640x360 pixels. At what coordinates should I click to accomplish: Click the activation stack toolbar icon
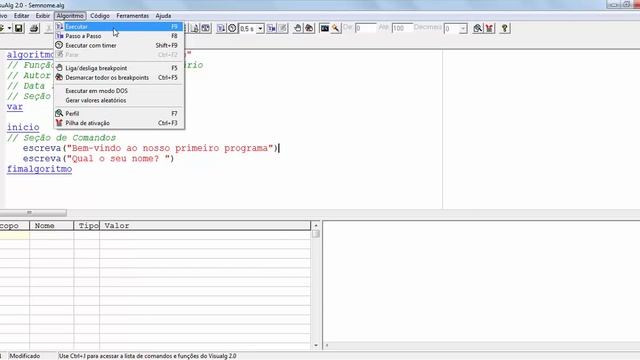tap(489, 28)
